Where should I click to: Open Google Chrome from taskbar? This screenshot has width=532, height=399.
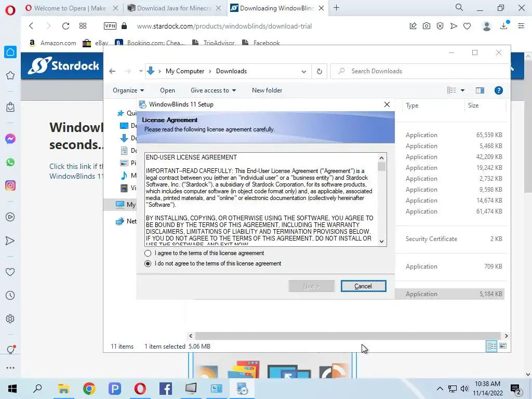[x=89, y=389]
